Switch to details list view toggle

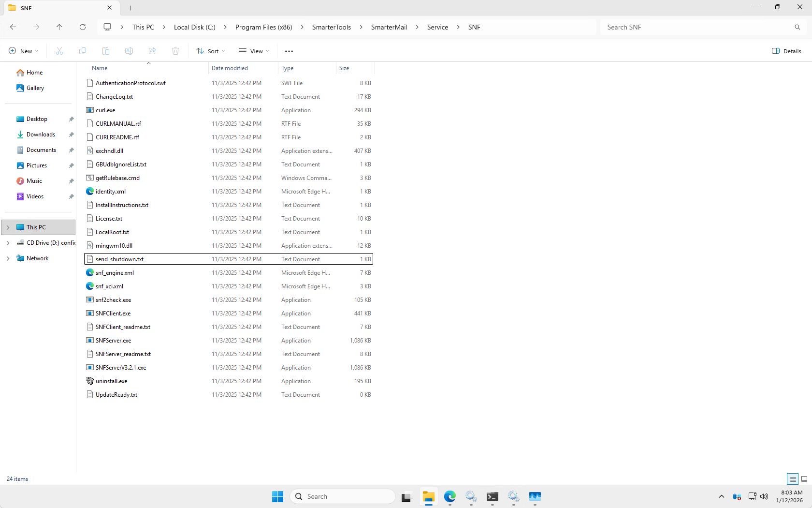pyautogui.click(x=793, y=479)
